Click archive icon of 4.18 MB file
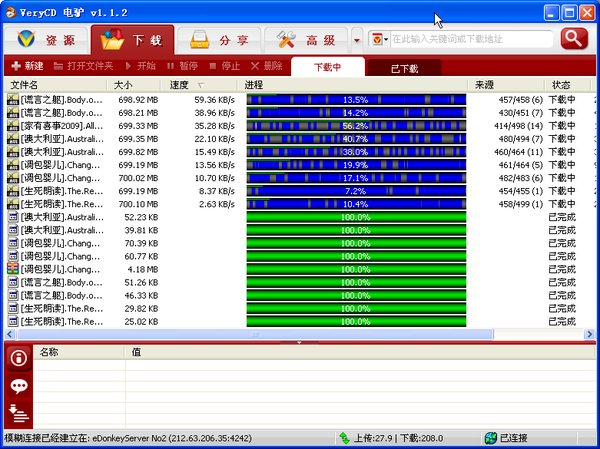The height and width of the screenshot is (449, 600). pyautogui.click(x=13, y=269)
